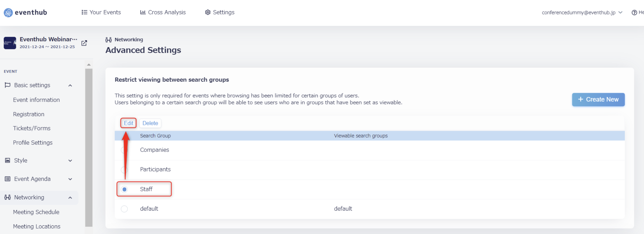Select the Participants radio button
The width and height of the screenshot is (644, 234).
point(124,170)
